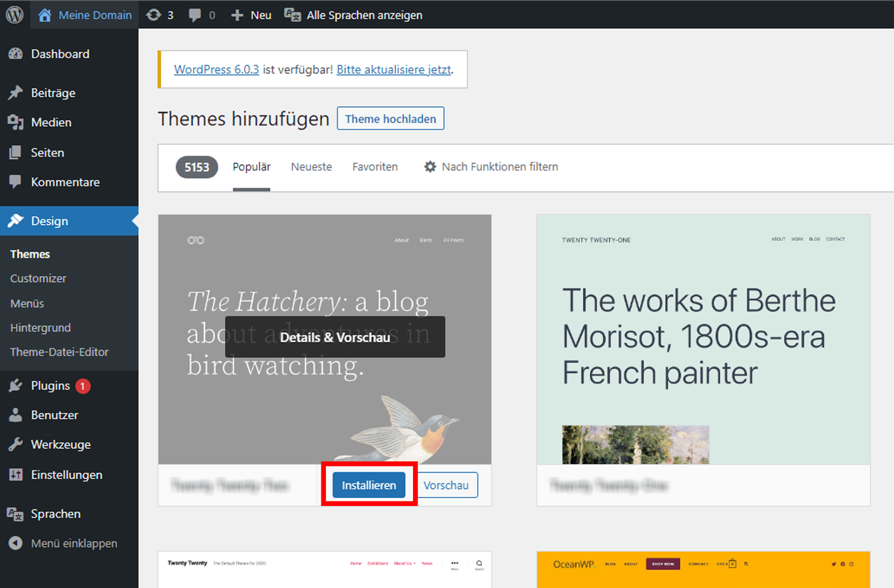Open the Berthe Morisot theme thumbnail
This screenshot has width=894, height=588.
pos(703,339)
